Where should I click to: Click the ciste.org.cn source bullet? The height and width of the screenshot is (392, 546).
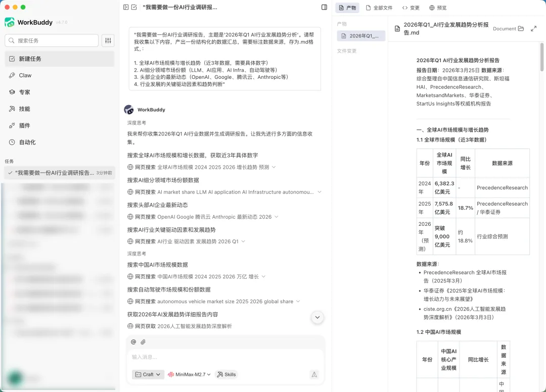465,313
